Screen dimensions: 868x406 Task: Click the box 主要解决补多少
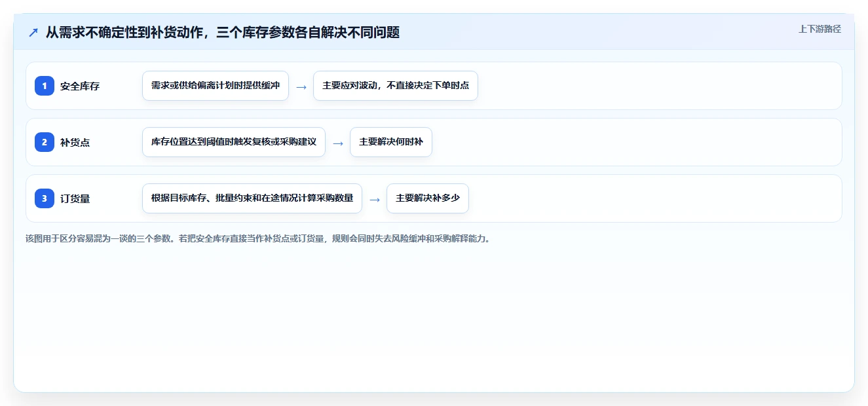[428, 198]
